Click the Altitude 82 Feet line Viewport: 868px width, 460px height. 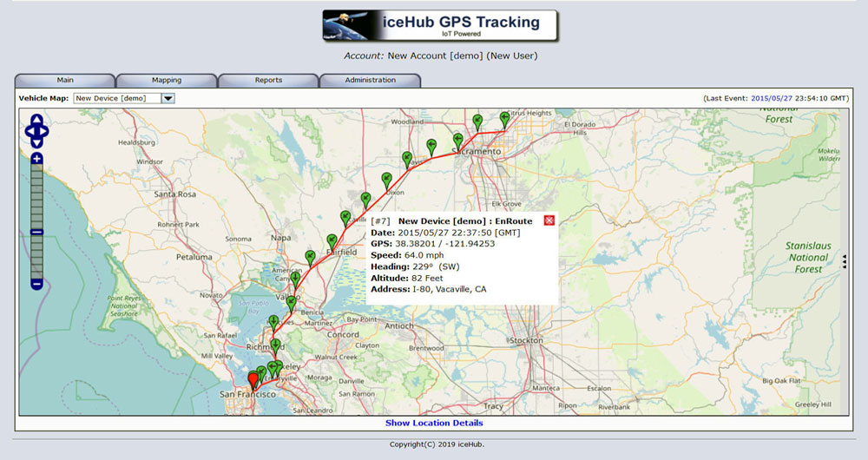coord(407,278)
